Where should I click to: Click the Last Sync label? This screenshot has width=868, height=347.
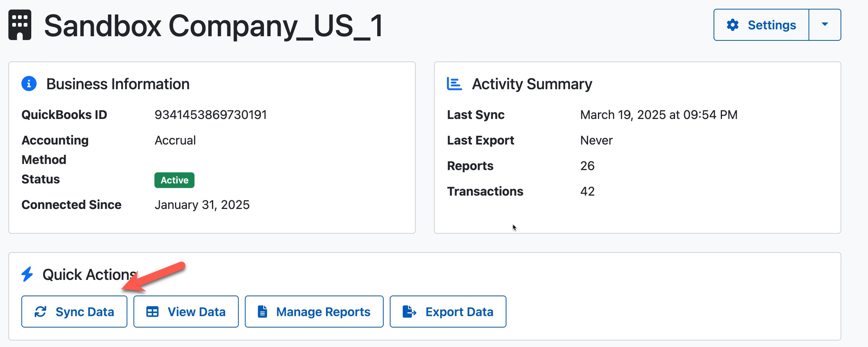tap(476, 115)
